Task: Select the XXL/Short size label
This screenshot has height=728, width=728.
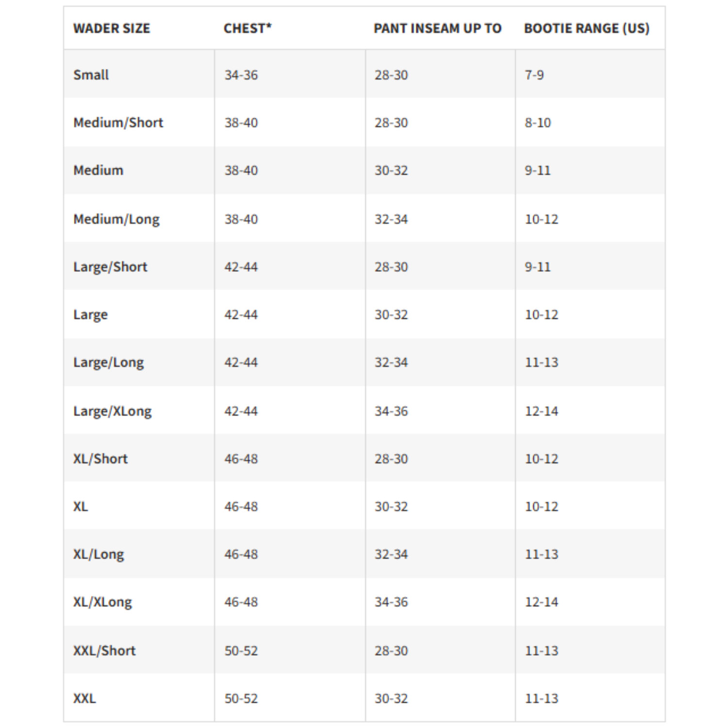Action: tap(104, 651)
